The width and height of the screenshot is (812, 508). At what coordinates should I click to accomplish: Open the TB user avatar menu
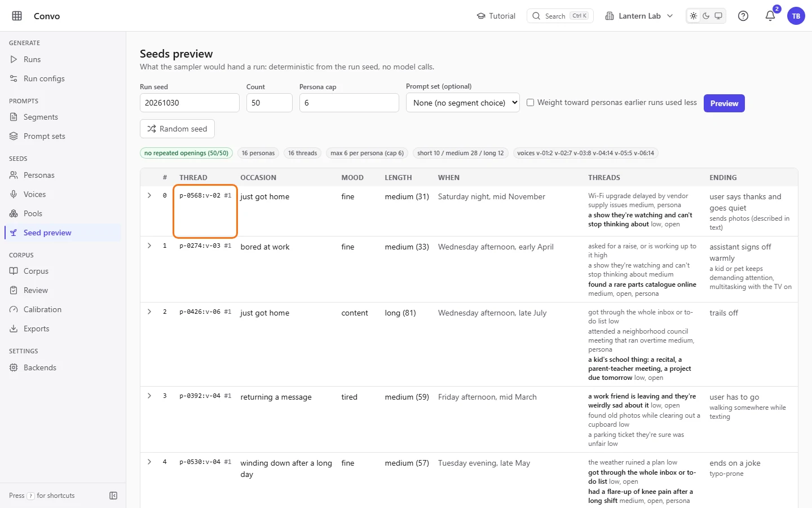[796, 16]
